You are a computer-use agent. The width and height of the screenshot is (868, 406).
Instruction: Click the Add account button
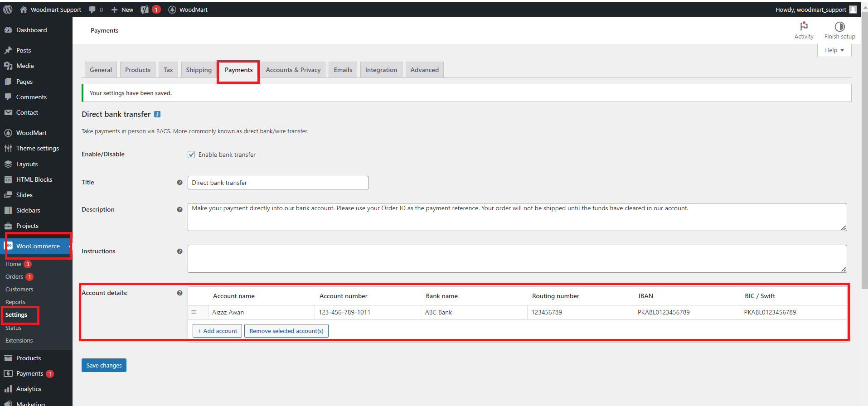point(217,331)
